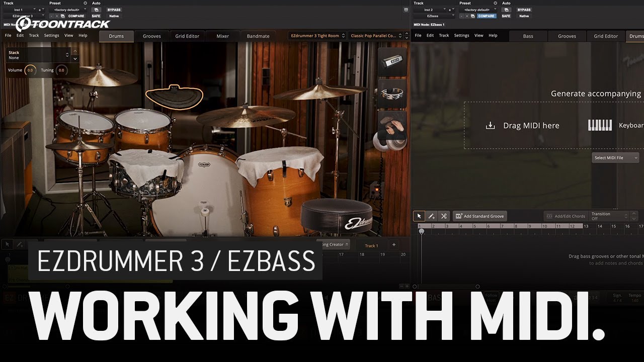Image resolution: width=644 pixels, height=362 pixels.
Task: Toggle COMPARE in the EZdrummer header
Action: pyautogui.click(x=76, y=16)
